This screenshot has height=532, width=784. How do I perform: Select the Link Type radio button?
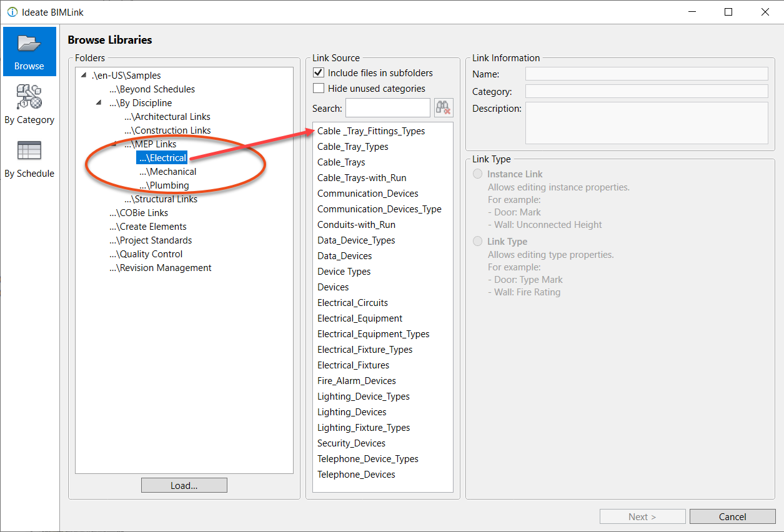[x=478, y=242]
